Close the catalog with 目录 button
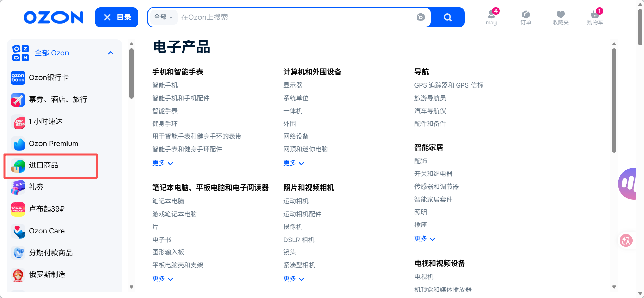 (x=116, y=17)
